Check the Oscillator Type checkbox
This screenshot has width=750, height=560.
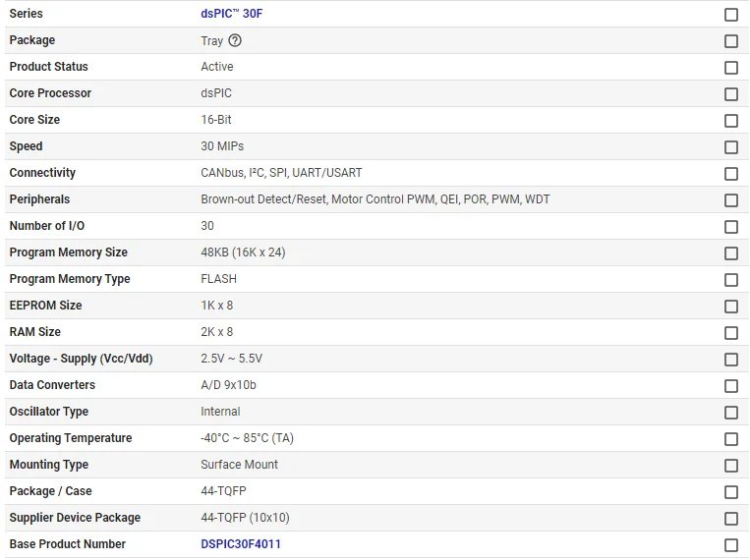pos(731,413)
